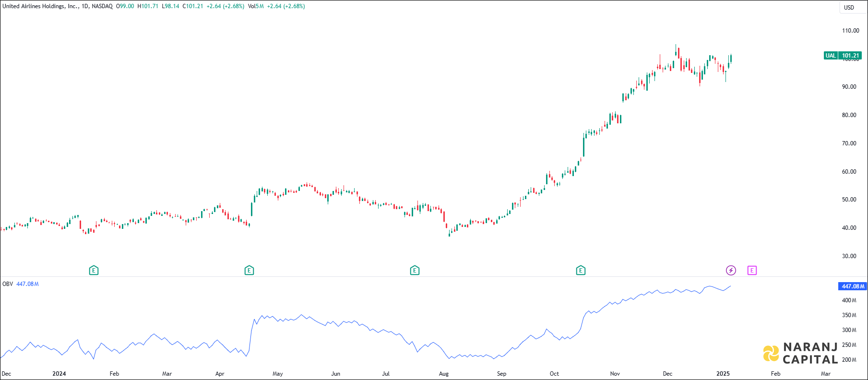Click the 2025 year label on time axis
868x380 pixels.
click(x=723, y=374)
